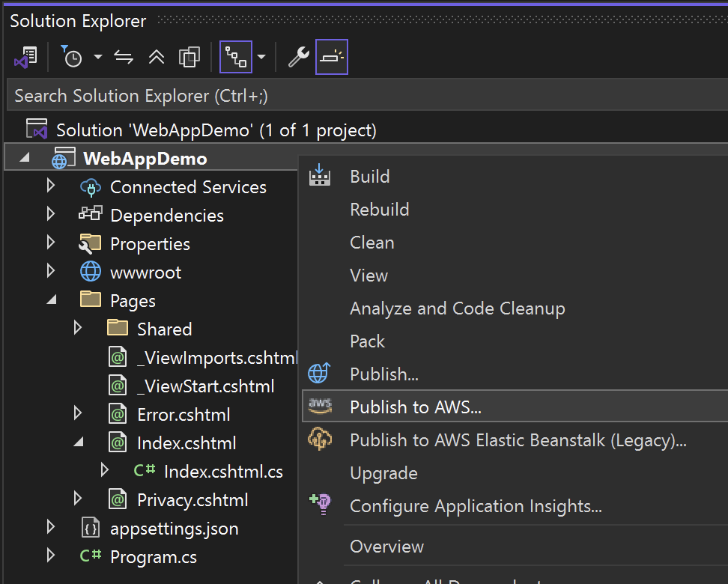Click the Index.cshtml.cs C# icon
This screenshot has height=584, width=728.
pyautogui.click(x=145, y=470)
